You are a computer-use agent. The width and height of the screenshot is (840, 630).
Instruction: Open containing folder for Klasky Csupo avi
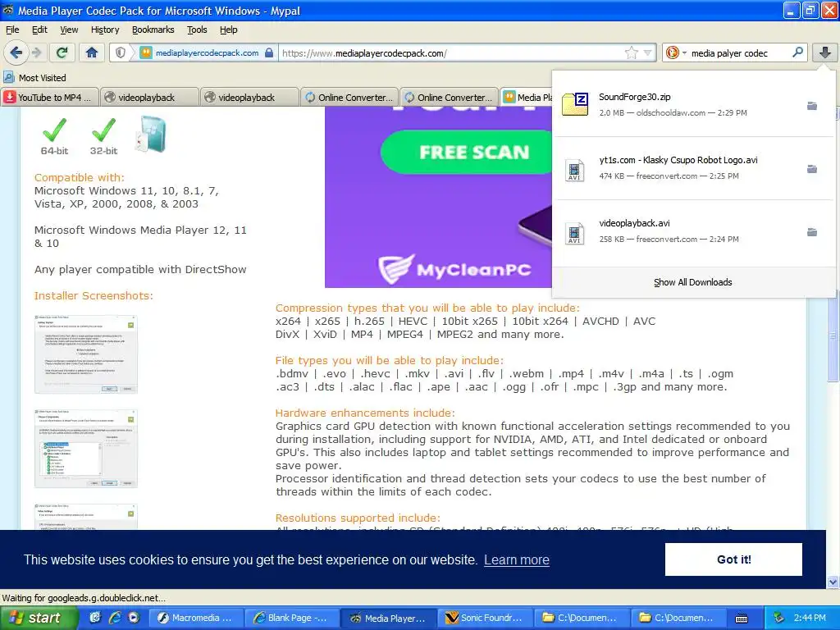812,169
